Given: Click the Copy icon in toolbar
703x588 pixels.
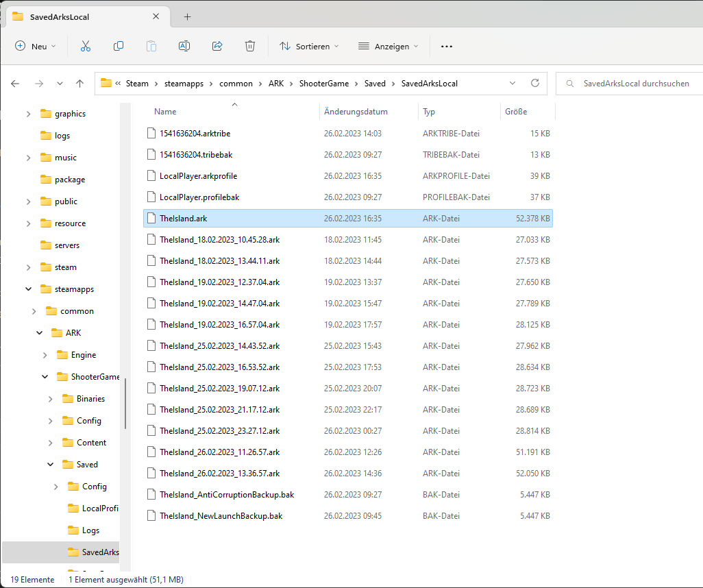Looking at the screenshot, I should coord(119,46).
